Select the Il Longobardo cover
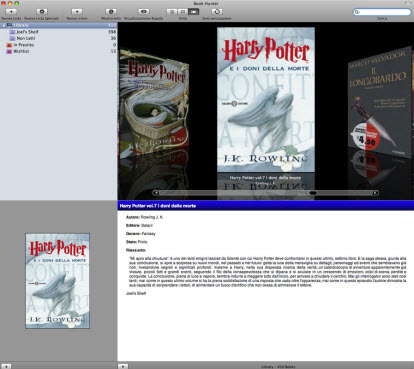Image resolution: width=414 pixels, height=369 pixels. (x=379, y=102)
